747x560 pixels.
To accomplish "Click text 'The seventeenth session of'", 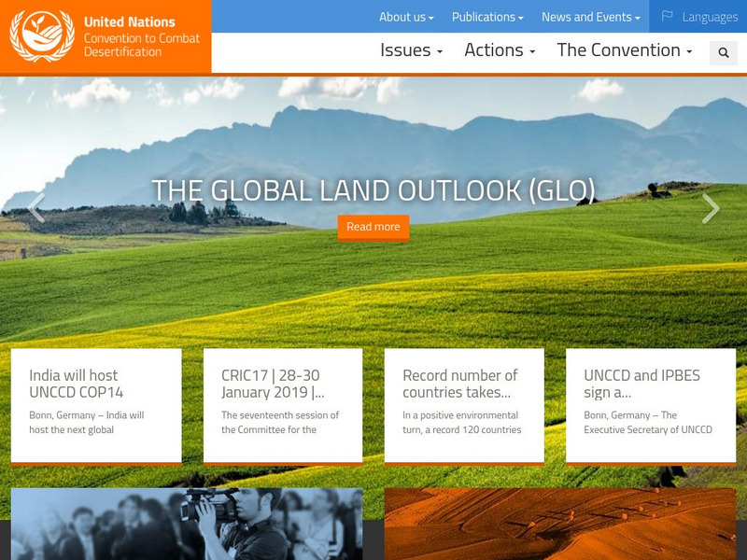I will [280, 415].
